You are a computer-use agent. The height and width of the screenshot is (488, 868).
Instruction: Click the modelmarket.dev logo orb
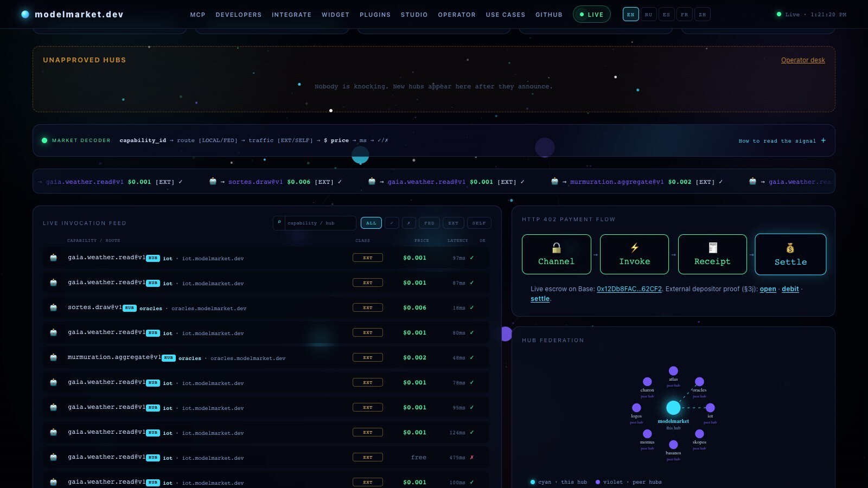25,14
